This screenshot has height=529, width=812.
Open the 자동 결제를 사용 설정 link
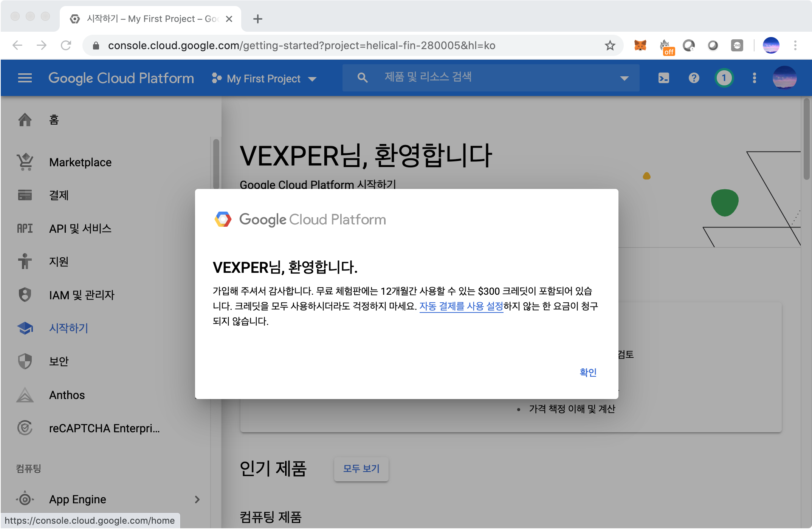(x=461, y=306)
